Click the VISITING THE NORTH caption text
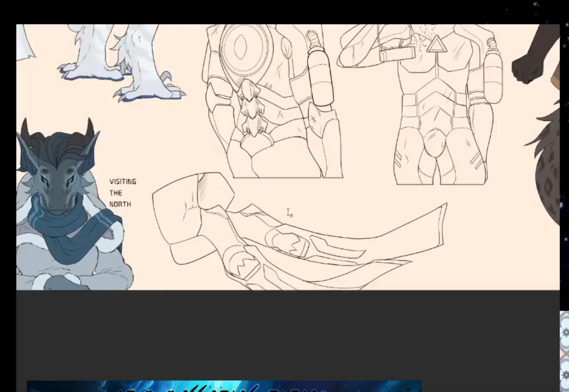Image resolution: width=569 pixels, height=392 pixels. click(122, 193)
